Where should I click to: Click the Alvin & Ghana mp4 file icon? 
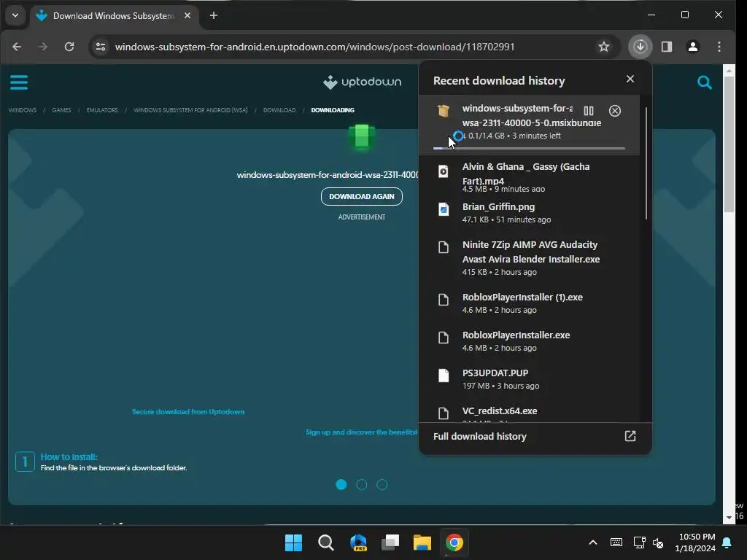[443, 171]
